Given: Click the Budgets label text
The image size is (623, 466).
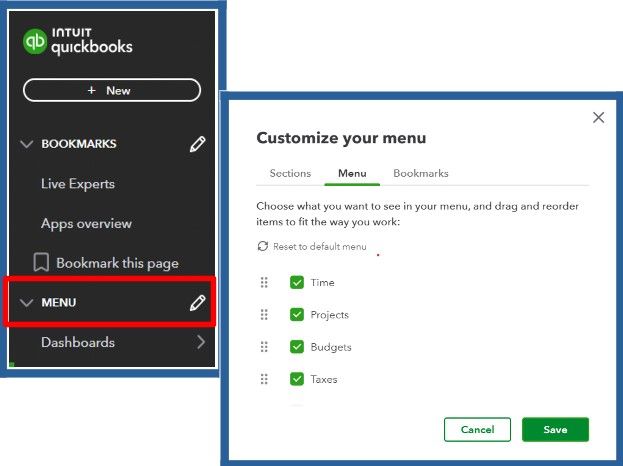Looking at the screenshot, I should [x=331, y=347].
